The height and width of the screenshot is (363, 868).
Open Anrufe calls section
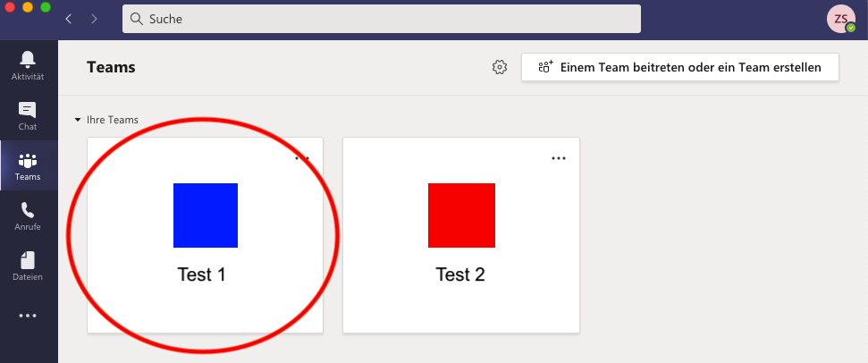click(x=28, y=216)
